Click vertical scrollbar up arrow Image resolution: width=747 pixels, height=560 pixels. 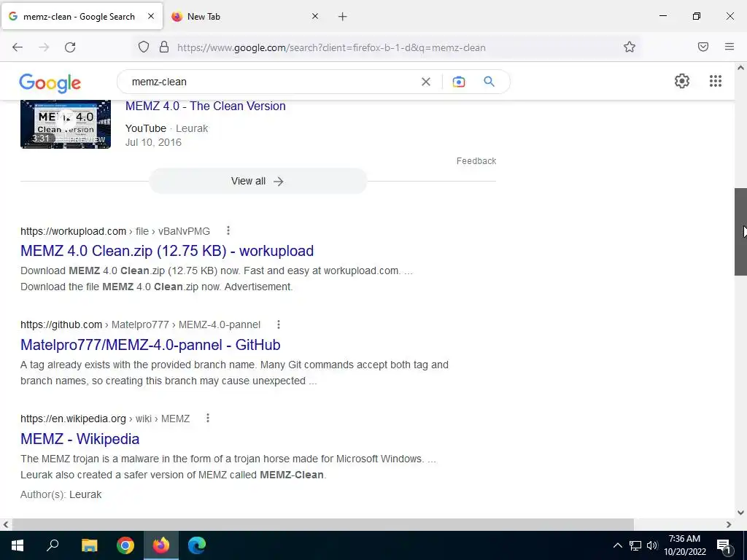point(740,68)
